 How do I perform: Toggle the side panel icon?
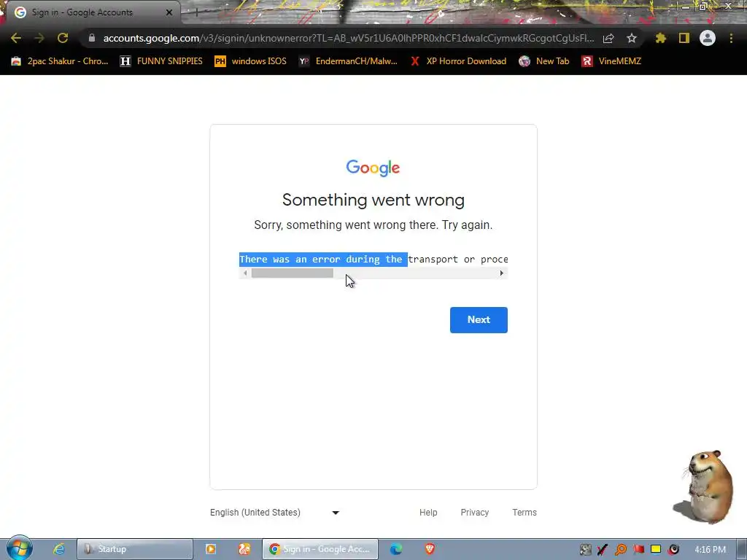coord(684,38)
